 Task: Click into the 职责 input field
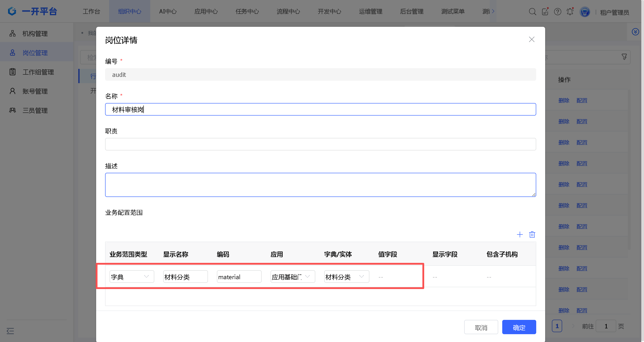point(320,144)
